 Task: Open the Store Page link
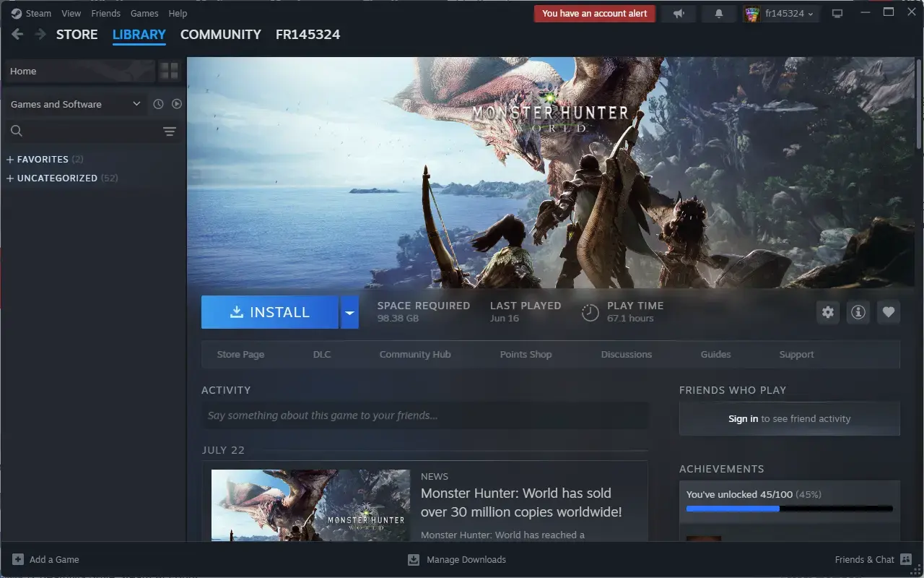tap(240, 354)
